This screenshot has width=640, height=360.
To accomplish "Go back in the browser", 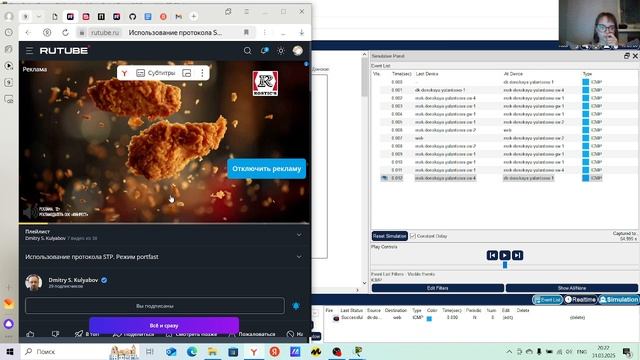I will coord(28,33).
